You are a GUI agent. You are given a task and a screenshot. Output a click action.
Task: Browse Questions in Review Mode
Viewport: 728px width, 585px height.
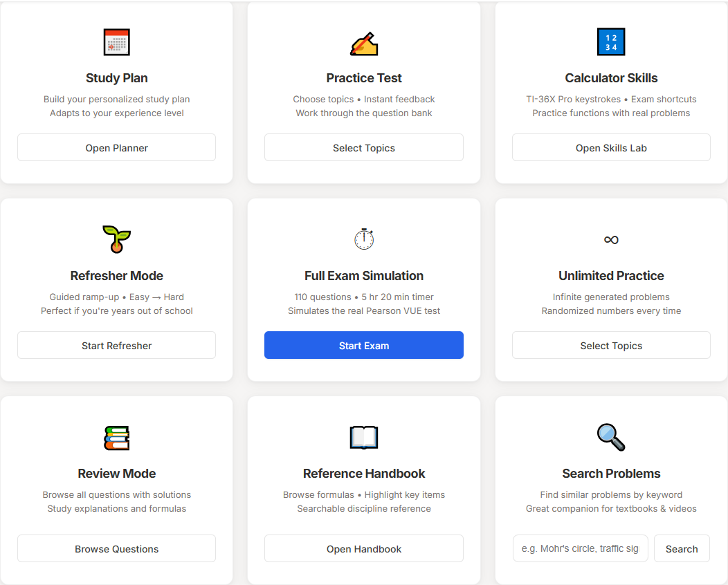(x=116, y=548)
